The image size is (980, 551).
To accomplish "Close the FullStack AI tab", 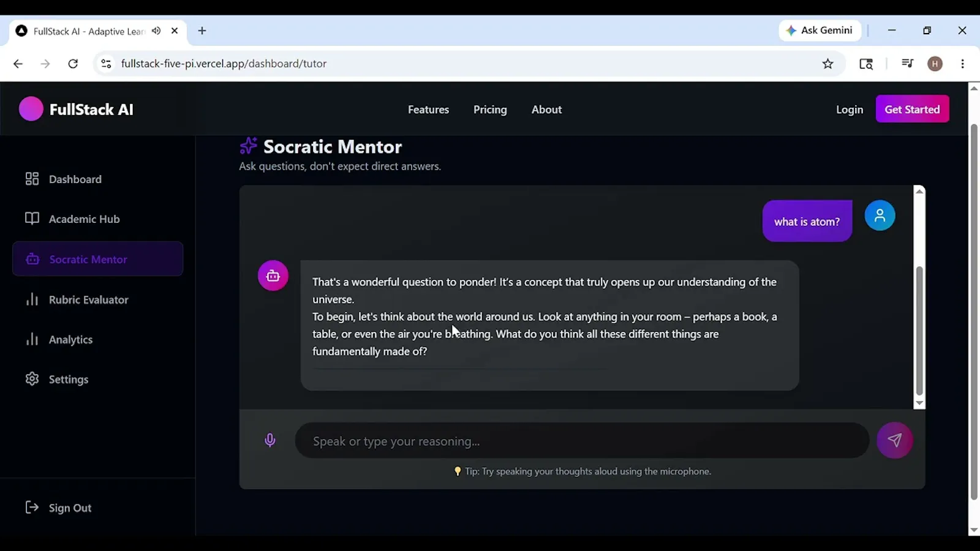I will coord(175,31).
